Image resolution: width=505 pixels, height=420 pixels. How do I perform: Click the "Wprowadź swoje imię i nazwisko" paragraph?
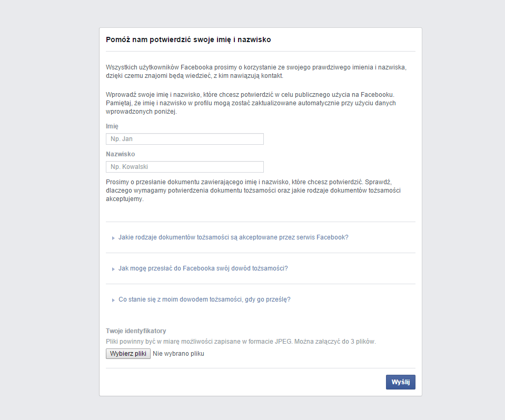pos(251,103)
